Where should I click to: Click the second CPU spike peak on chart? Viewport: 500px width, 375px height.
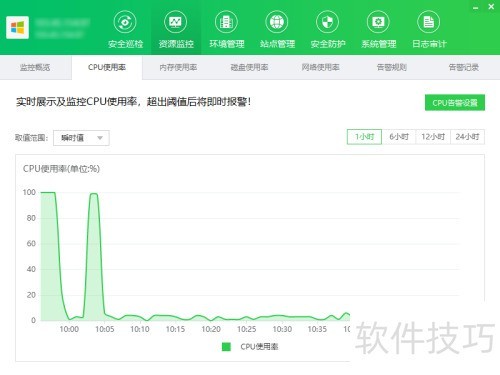(94, 193)
